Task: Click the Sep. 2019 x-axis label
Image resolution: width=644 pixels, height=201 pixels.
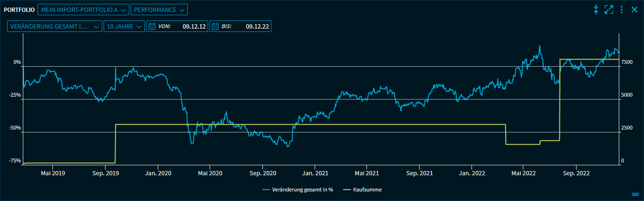Action: [x=106, y=173]
